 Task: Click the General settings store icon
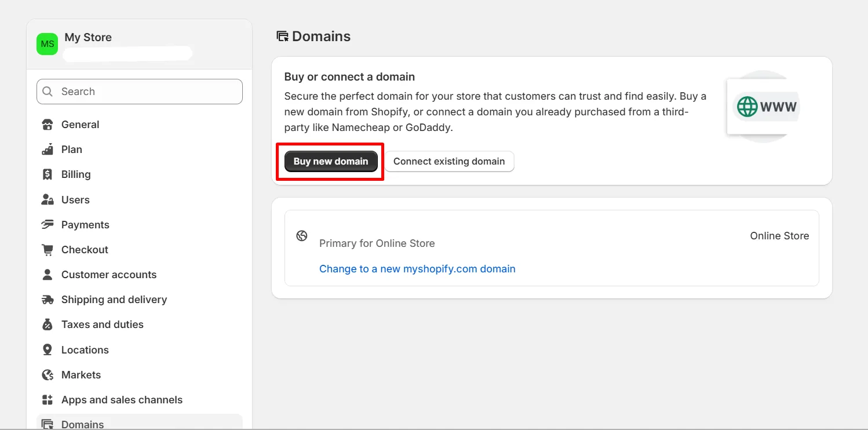tap(48, 125)
